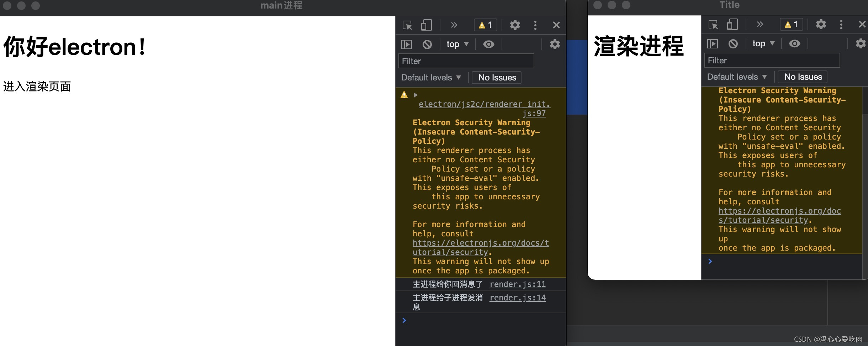The width and height of the screenshot is (868, 346).
Task: Create live expression in Title window console
Action: click(794, 43)
